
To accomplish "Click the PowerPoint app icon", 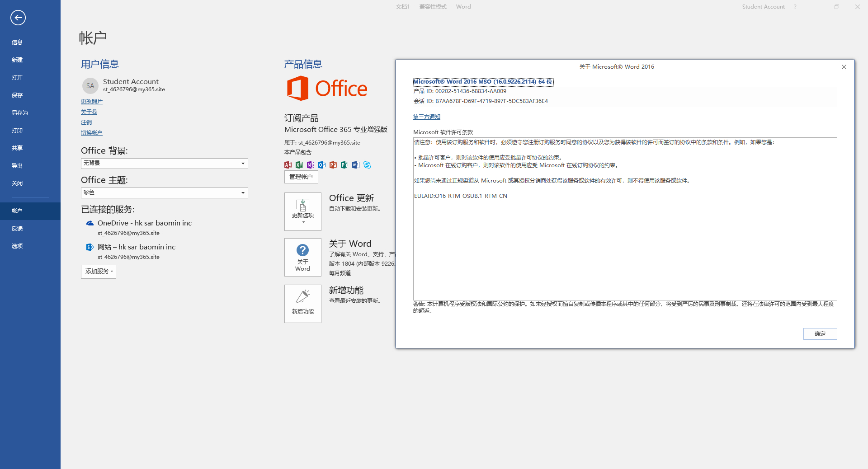I will coord(333,165).
